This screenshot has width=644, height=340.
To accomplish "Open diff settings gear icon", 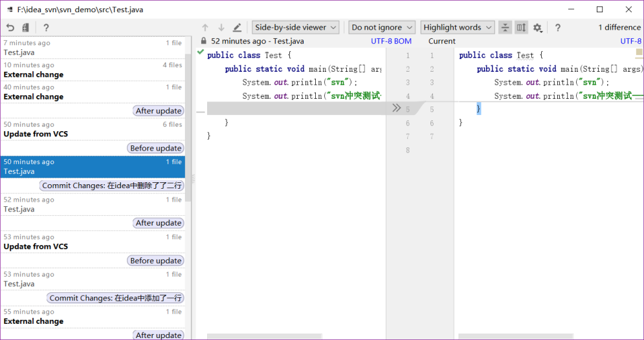I will point(538,28).
